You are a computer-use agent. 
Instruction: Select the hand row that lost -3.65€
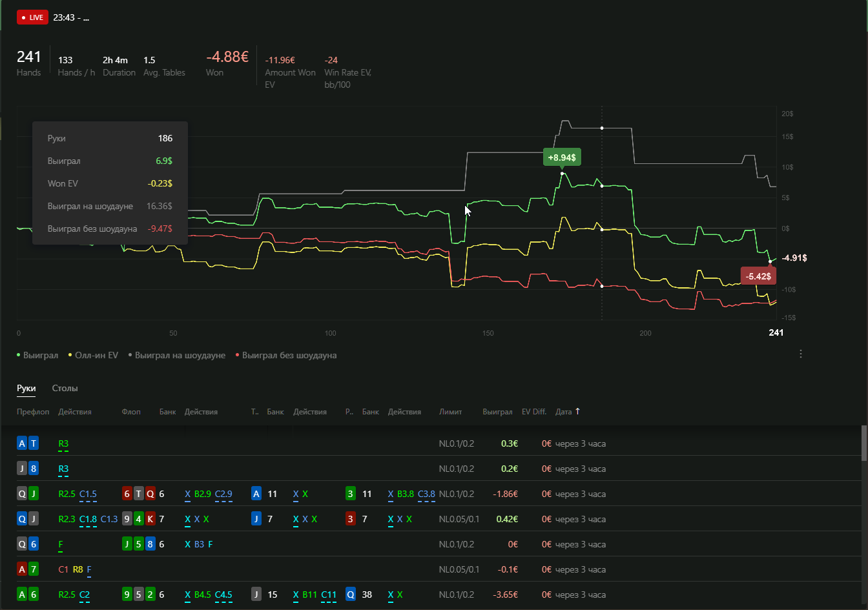click(439, 595)
